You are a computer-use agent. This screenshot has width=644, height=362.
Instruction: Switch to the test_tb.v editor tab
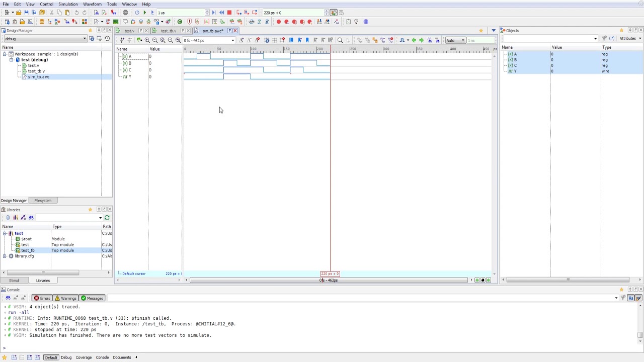pyautogui.click(x=169, y=31)
